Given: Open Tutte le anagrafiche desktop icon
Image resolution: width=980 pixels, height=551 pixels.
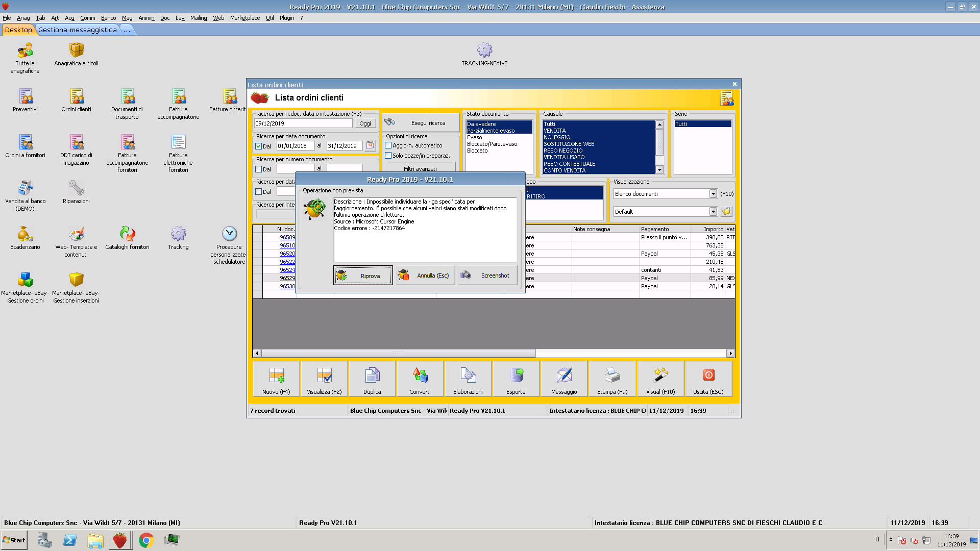Looking at the screenshot, I should [x=25, y=58].
